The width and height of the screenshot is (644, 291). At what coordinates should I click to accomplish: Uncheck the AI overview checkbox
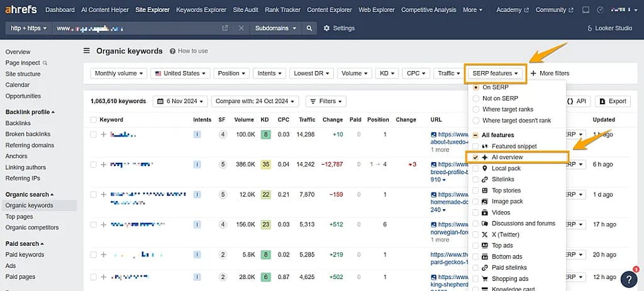475,157
